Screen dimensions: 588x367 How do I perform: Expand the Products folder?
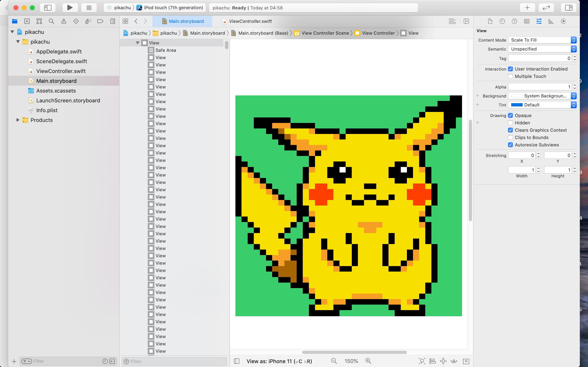(18, 120)
